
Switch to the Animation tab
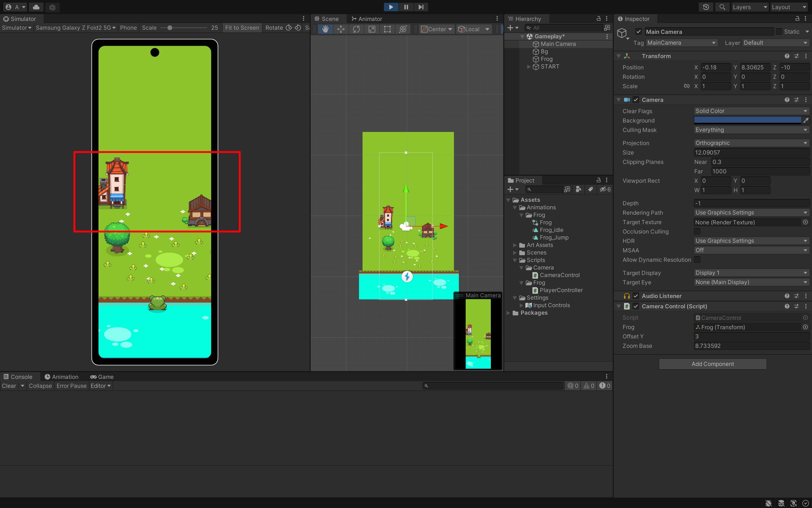coord(61,377)
